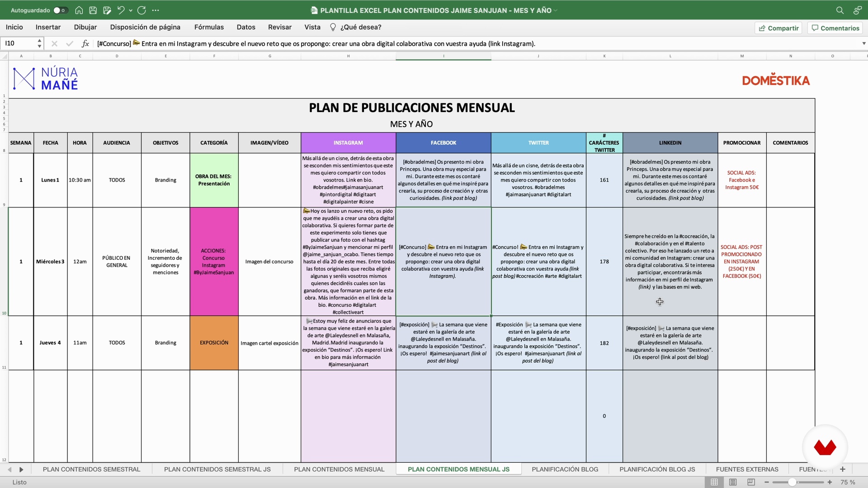Switch to Page Layout view icon
The height and width of the screenshot is (488, 868).
click(x=733, y=482)
